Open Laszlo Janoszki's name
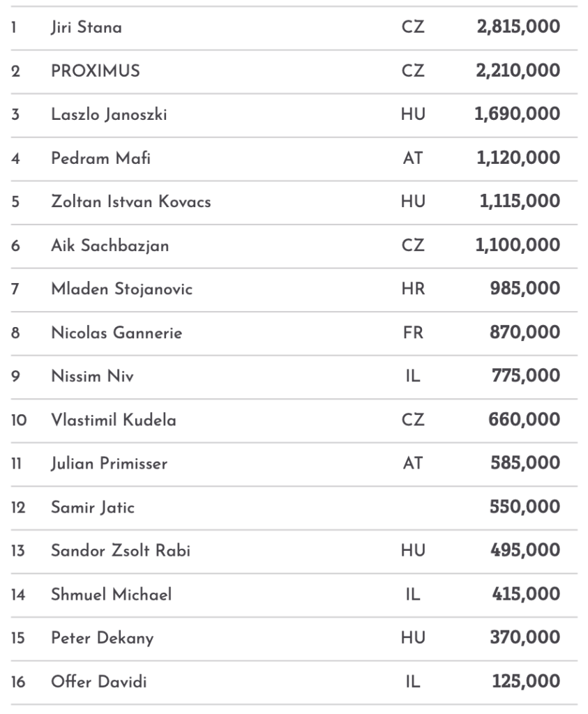Screen dimensions: 588x714 [109, 115]
